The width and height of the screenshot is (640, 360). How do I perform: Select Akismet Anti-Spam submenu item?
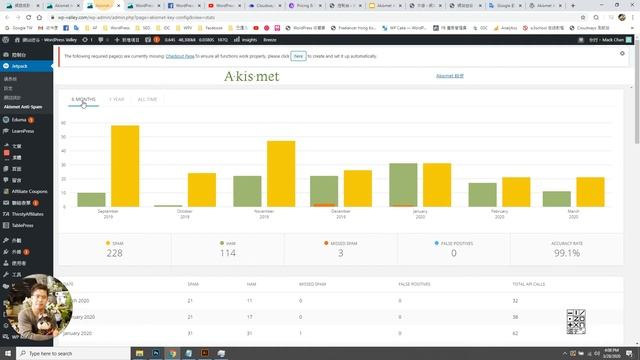click(23, 107)
